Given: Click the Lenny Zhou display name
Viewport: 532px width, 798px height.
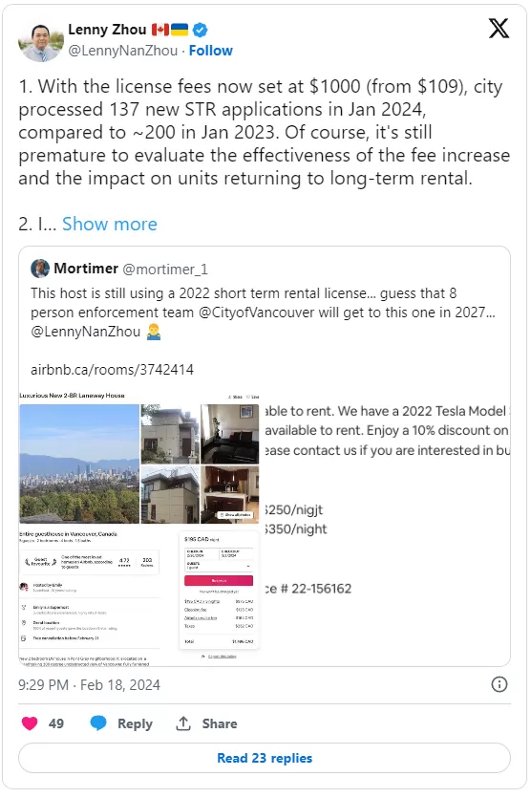Looking at the screenshot, I should click(x=107, y=30).
